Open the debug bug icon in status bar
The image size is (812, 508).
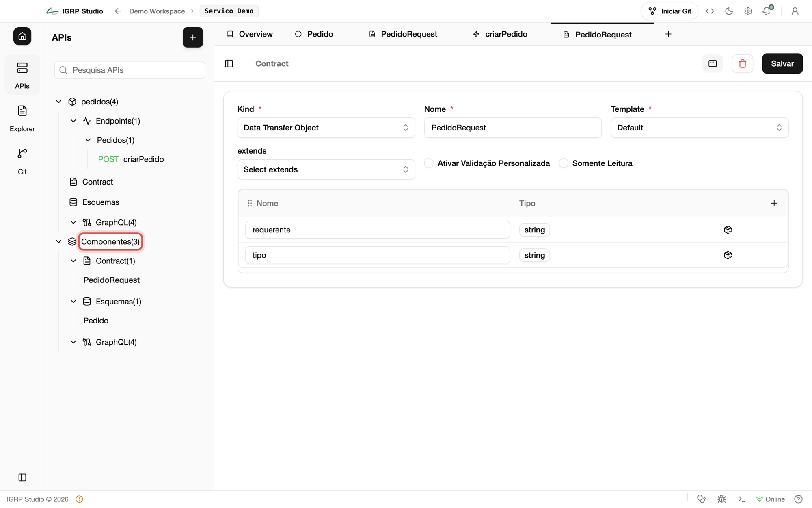(721, 499)
